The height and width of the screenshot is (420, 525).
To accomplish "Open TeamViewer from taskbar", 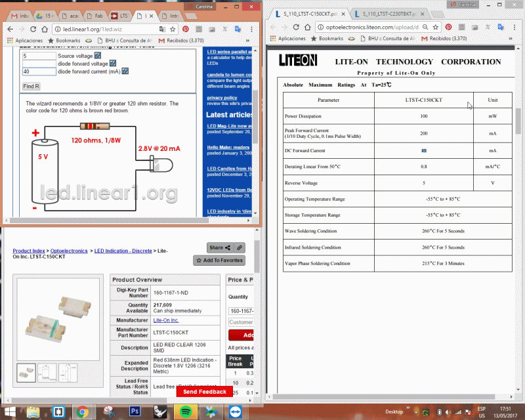I will [236, 412].
